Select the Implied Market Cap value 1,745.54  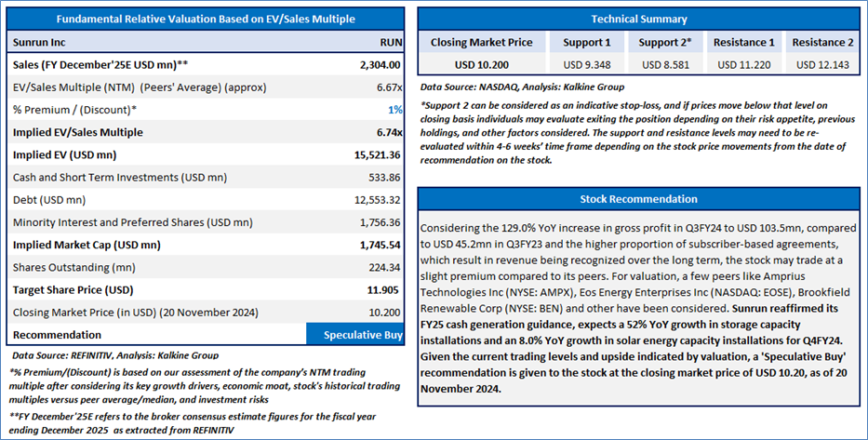pos(380,245)
